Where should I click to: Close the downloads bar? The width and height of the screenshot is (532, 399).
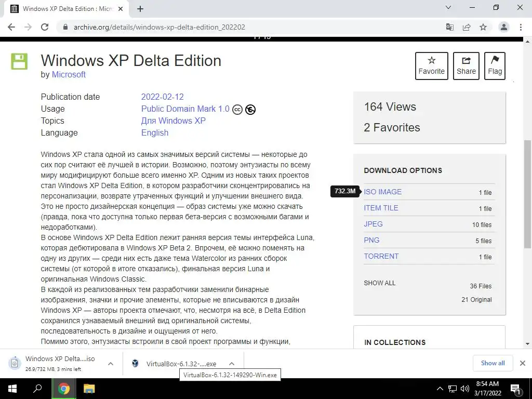pos(523,363)
